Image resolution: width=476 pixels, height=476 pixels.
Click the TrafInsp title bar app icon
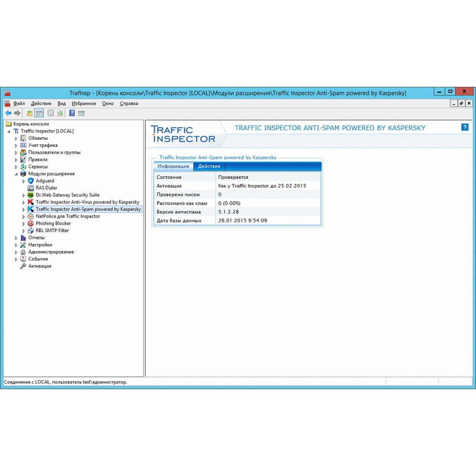7,93
